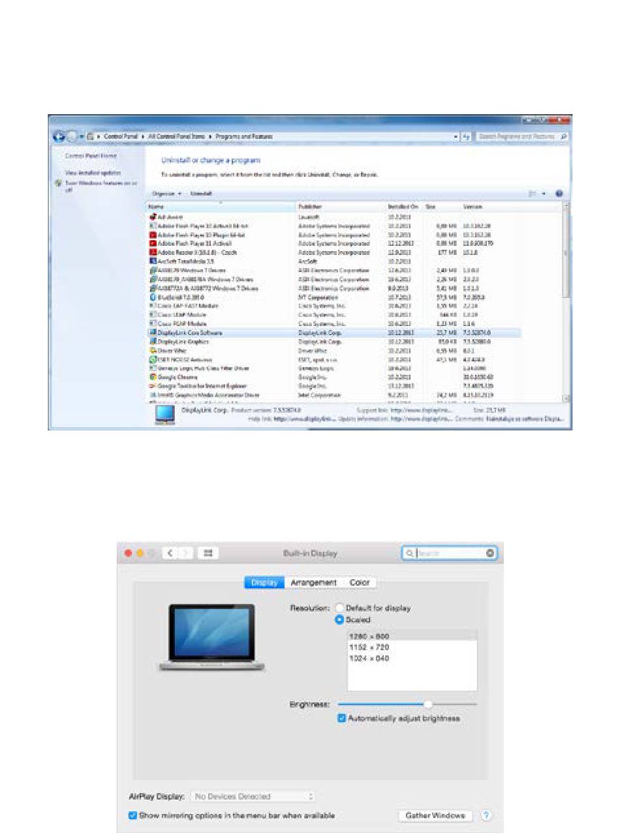Screen dimensions: 620x840
Task: Click the back arrow in Programs and Features
Action: (x=59, y=137)
